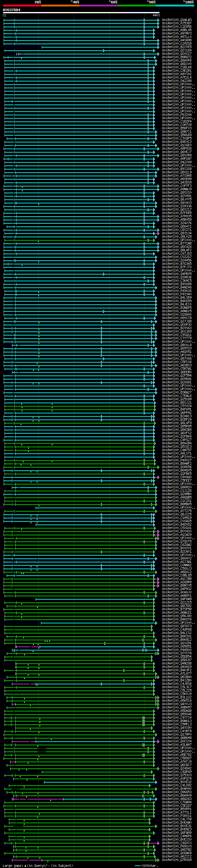Select hit UniRef100_B4E0C3
This screenshot has width=197, height=868.
point(177,142)
